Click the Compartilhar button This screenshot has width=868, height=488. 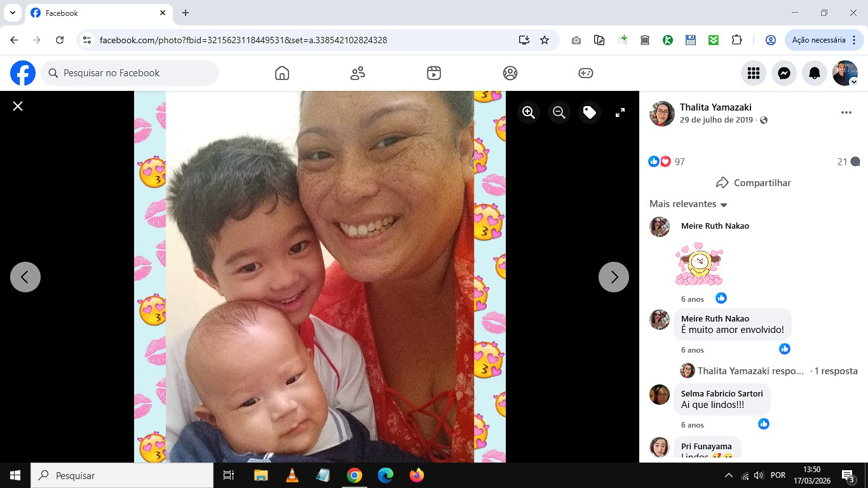754,183
